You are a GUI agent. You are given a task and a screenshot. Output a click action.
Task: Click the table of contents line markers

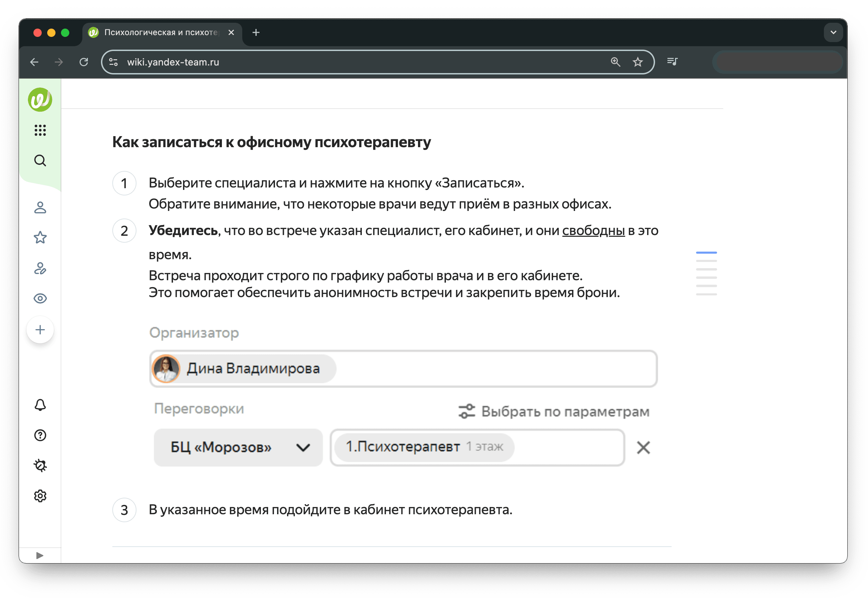coord(706,274)
